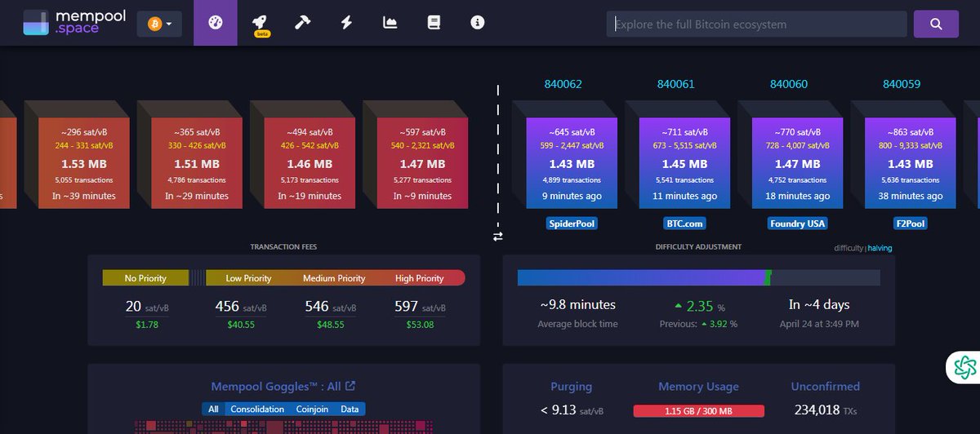
Task: Click the < 9.13 sat/vB purging value
Action: 571,410
